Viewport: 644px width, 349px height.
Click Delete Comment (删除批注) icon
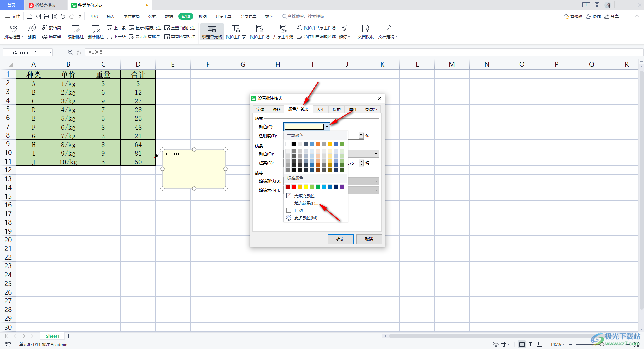pos(96,32)
